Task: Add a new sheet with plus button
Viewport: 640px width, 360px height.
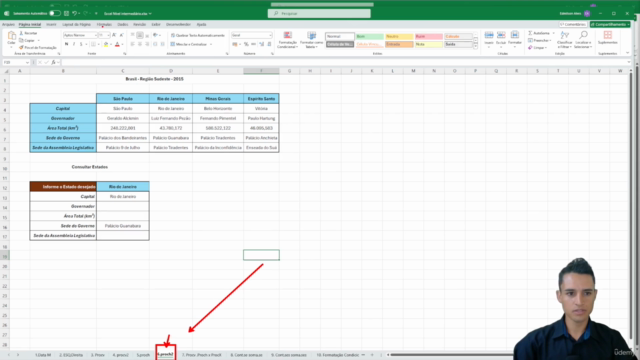Action: (x=372, y=355)
